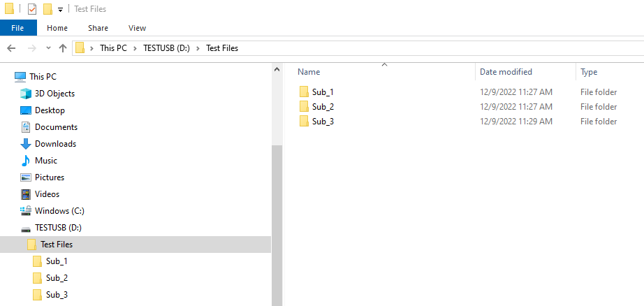Click the folder icon in title bar
This screenshot has width=644, height=306.
pyautogui.click(x=10, y=8)
